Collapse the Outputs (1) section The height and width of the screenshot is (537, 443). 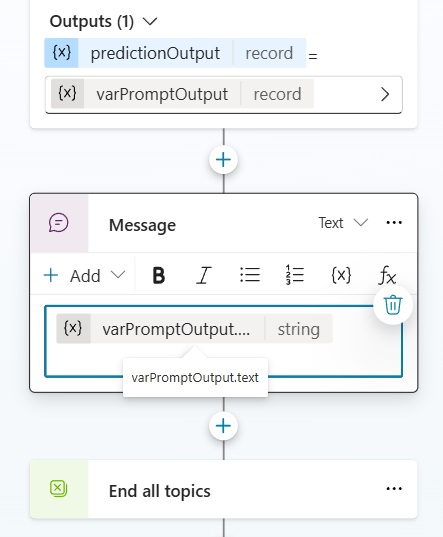150,22
